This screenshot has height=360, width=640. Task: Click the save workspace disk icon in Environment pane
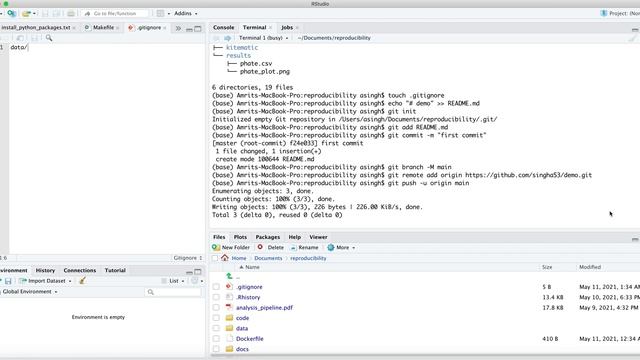click(x=8, y=281)
